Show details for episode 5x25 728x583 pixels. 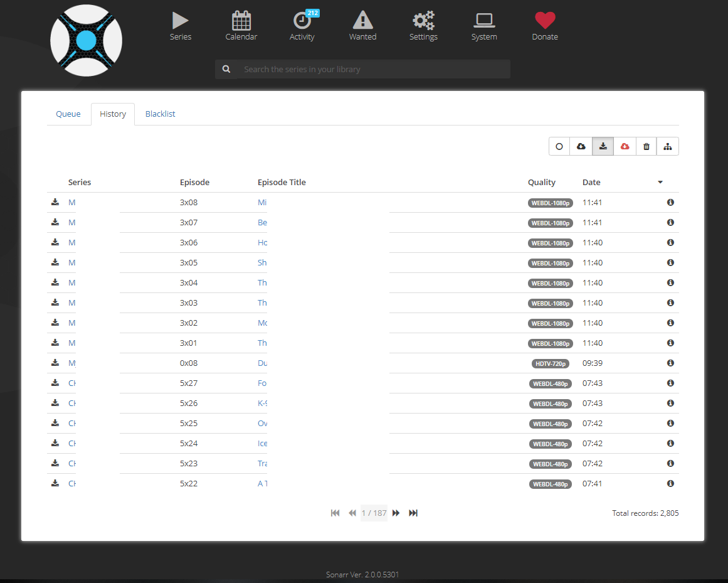click(x=670, y=423)
